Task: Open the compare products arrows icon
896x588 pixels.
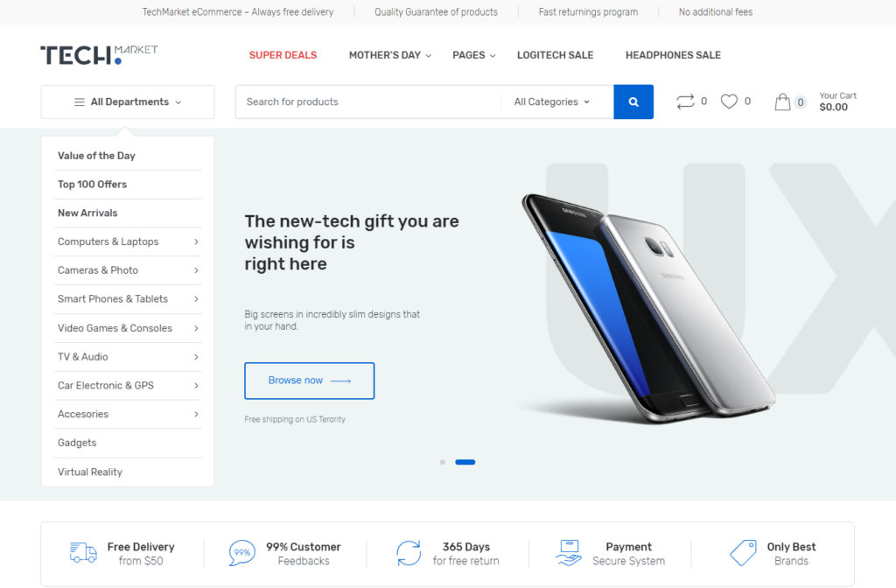Action: point(685,101)
